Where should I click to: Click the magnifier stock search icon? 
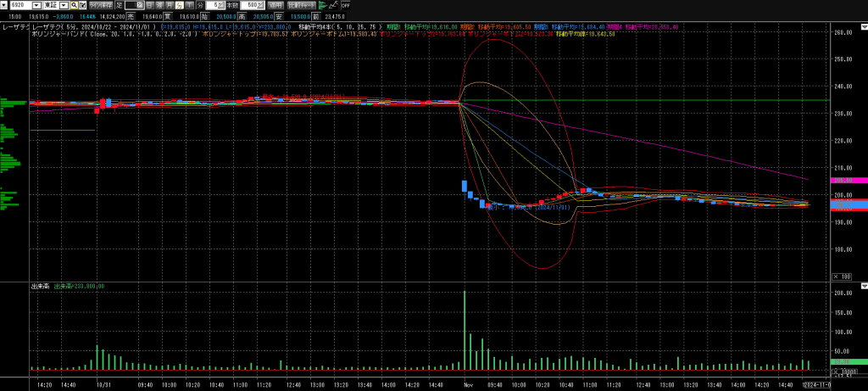click(74, 4)
